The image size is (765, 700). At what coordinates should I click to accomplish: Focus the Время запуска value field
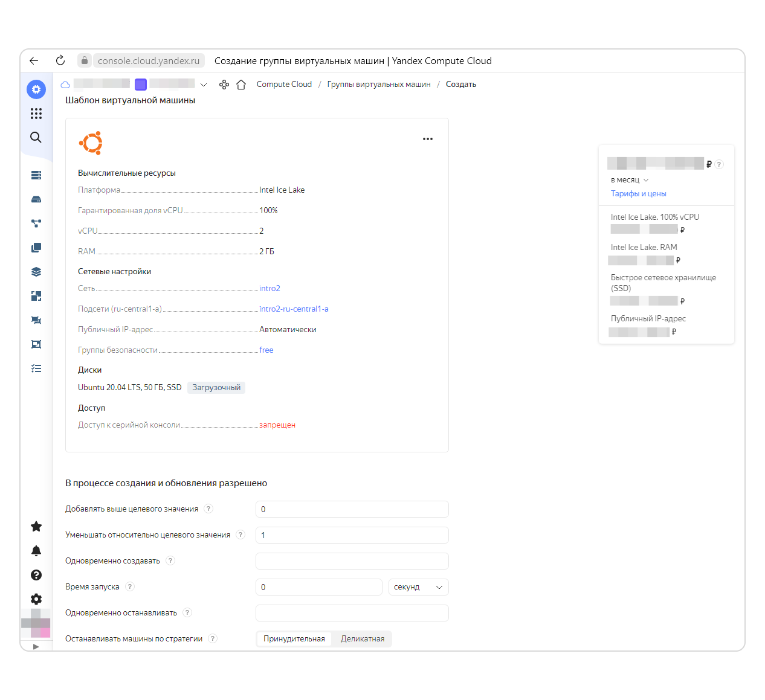[x=319, y=587]
